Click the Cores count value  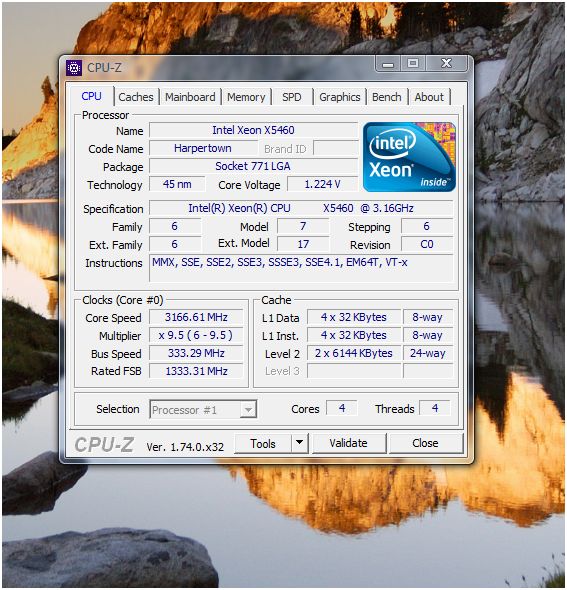click(x=342, y=408)
